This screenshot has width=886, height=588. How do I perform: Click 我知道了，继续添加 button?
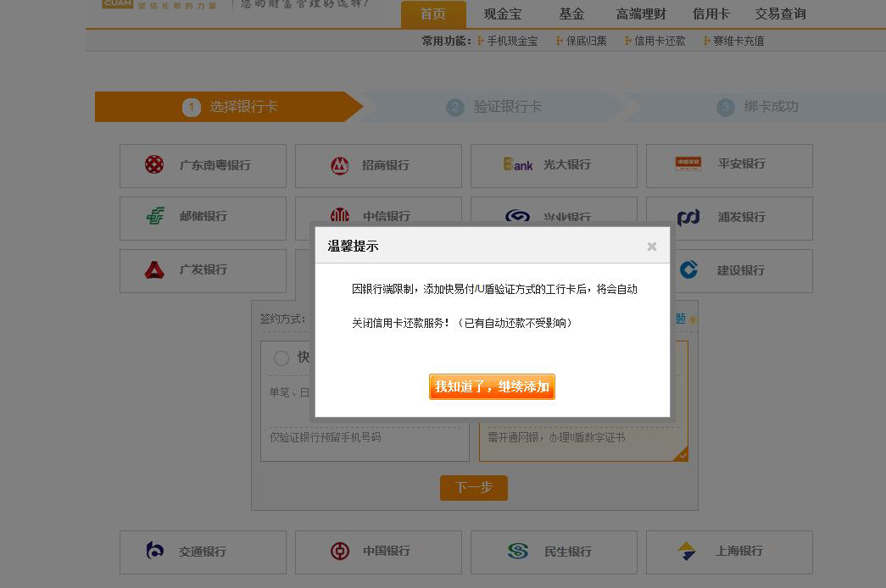tap(492, 386)
